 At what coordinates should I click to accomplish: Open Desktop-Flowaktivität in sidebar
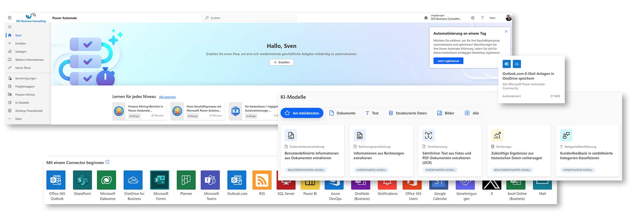pos(28,111)
